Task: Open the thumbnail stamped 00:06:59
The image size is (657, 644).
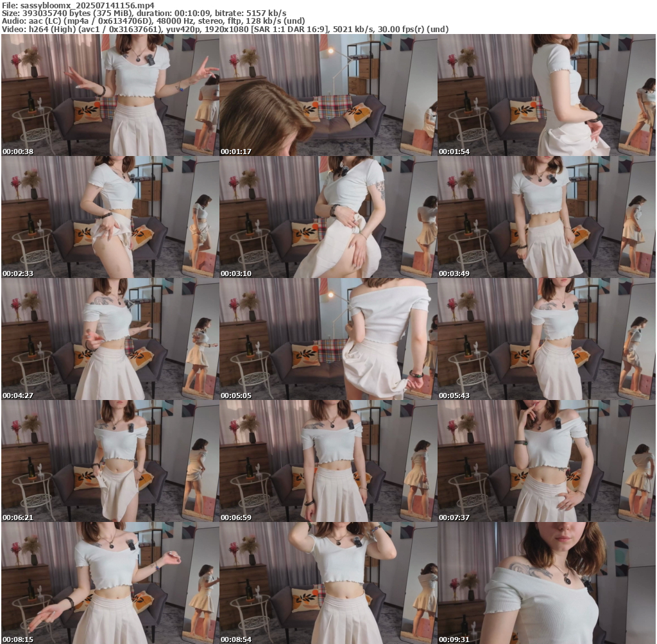Action: (x=328, y=461)
